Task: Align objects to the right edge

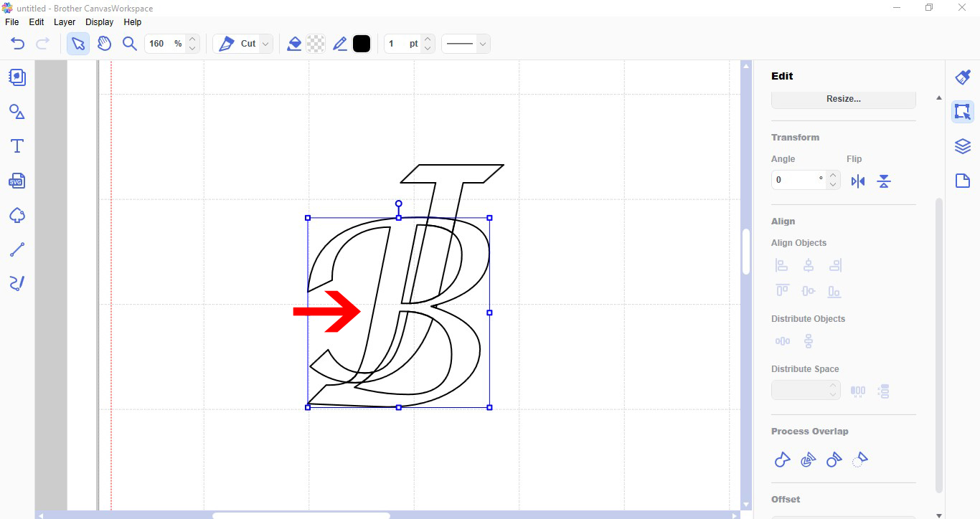Action: pyautogui.click(x=834, y=265)
